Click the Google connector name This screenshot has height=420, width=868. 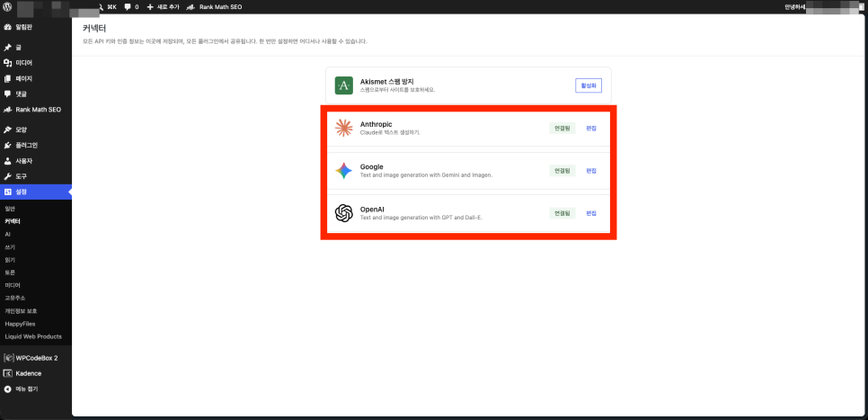pos(372,166)
